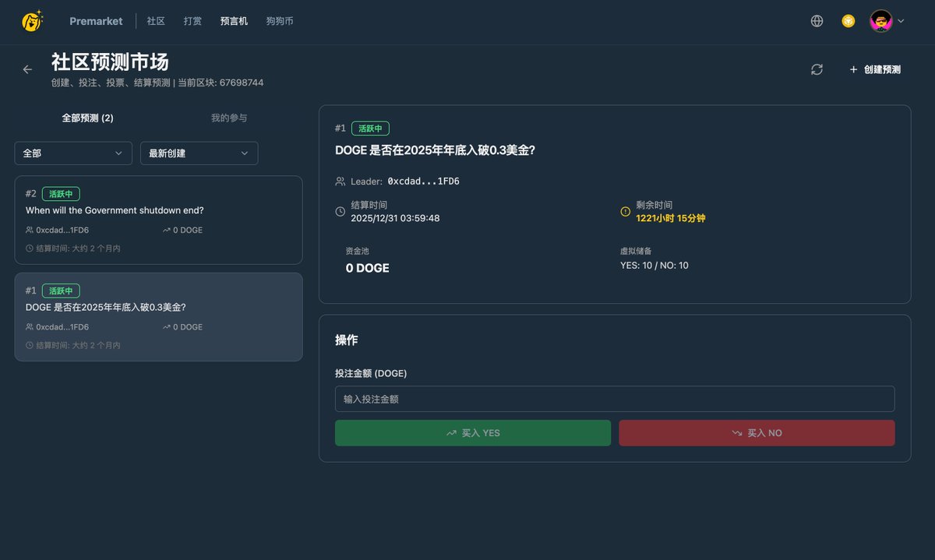Viewport: 935px width, 560px height.
Task: Click remaining time 1221小时 15分钟
Action: [671, 219]
